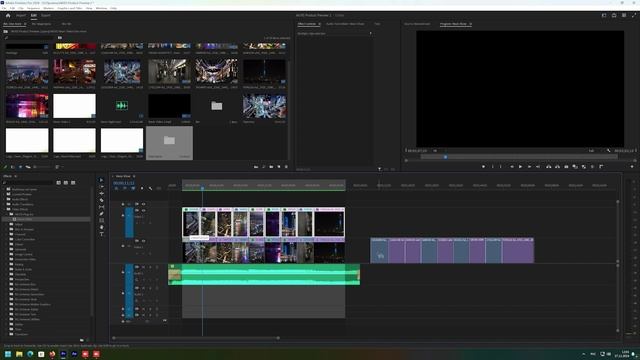Open the Program Monitor zoom level dropdown

coord(435,151)
